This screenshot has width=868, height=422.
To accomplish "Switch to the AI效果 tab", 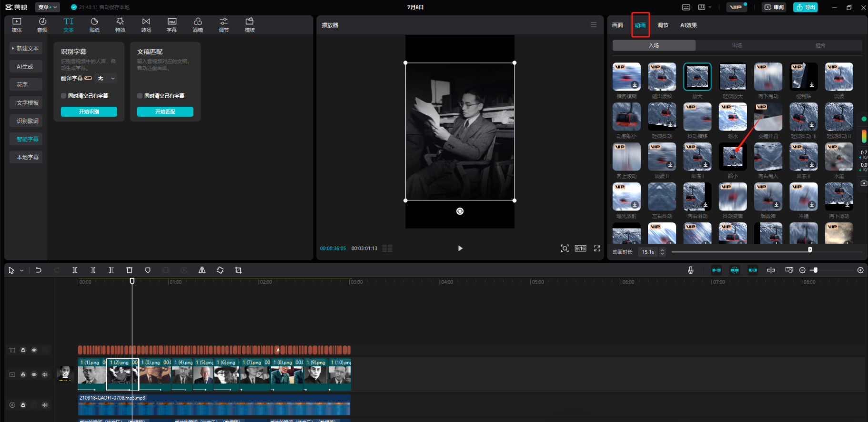I will coord(688,25).
